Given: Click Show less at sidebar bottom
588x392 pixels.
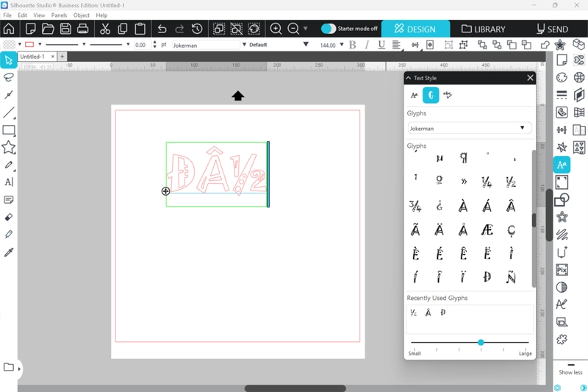Looking at the screenshot, I should click(x=570, y=372).
